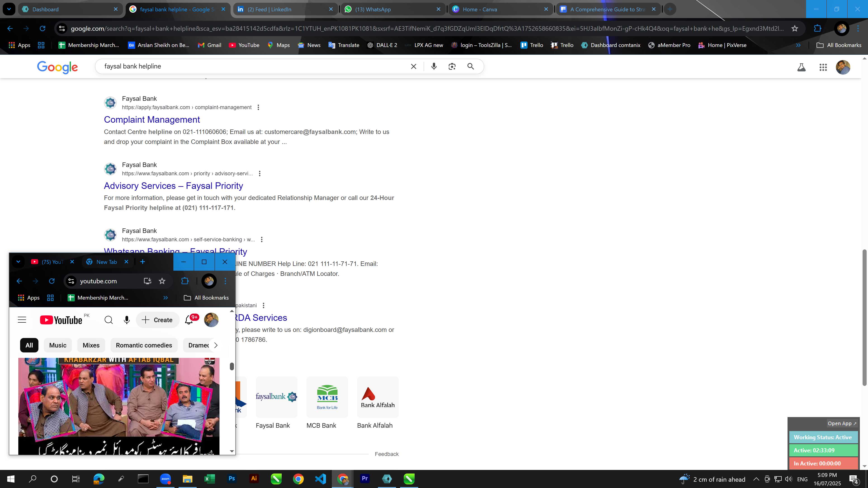Reload the Google search page
This screenshot has width=868, height=488.
42,29
